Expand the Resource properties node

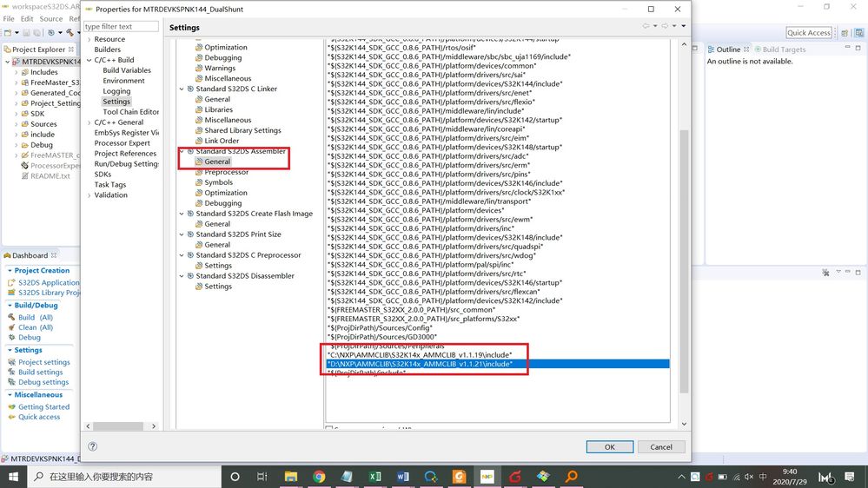89,39
